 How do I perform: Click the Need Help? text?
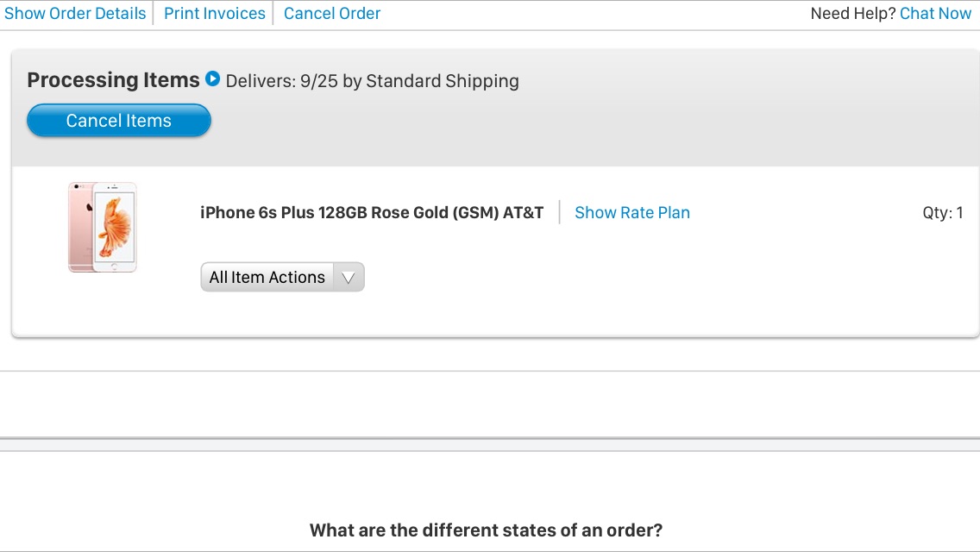[x=853, y=13]
